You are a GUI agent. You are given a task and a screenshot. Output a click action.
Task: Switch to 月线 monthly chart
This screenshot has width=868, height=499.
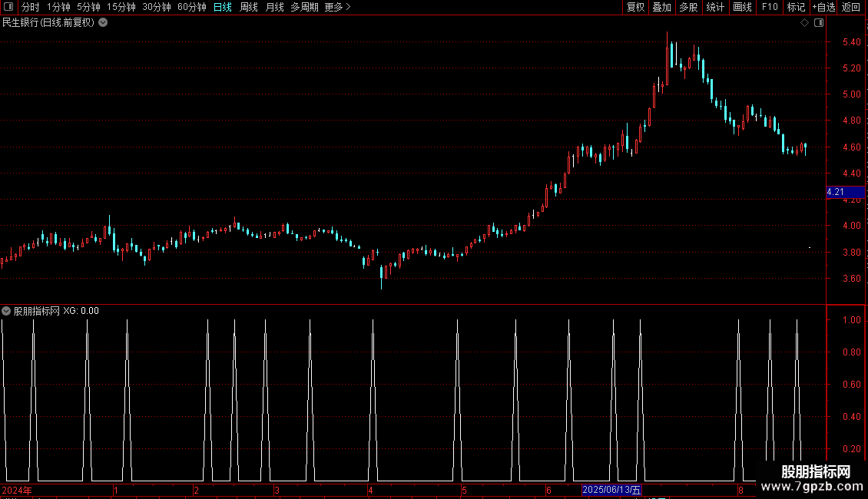pos(274,7)
